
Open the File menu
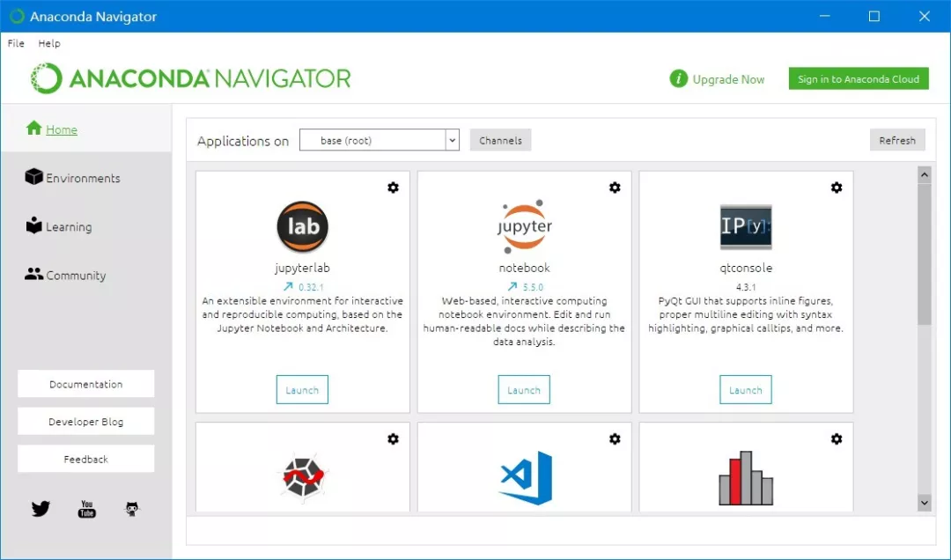point(16,43)
